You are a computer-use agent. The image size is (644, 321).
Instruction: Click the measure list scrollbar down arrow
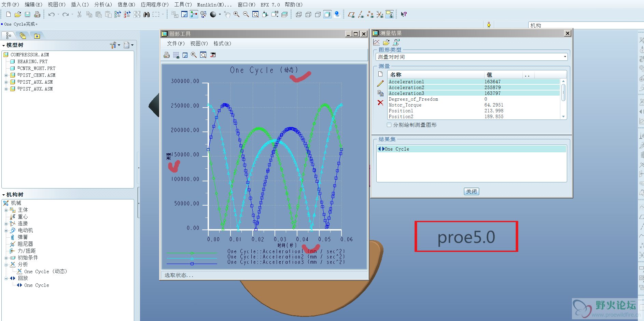(563, 117)
